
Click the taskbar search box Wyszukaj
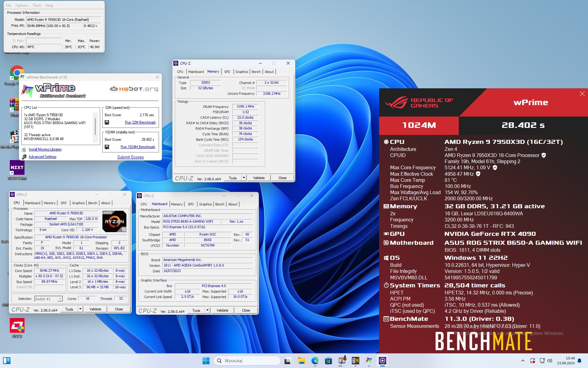(x=247, y=361)
